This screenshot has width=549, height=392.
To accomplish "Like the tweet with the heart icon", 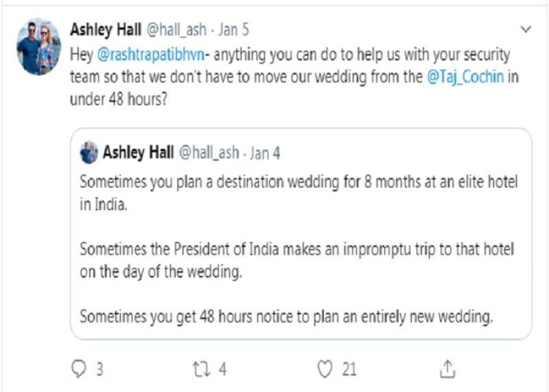I will pos(324,369).
